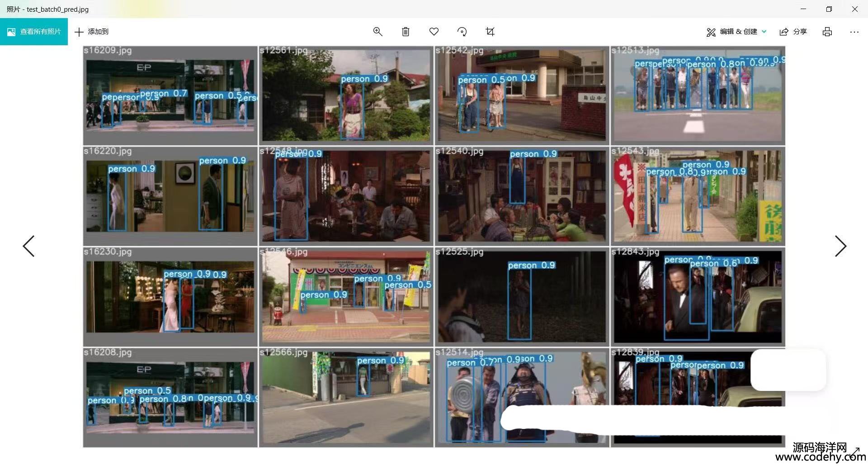Image resolution: width=868 pixels, height=466 pixels.
Task: Click the s16230.jpg filename label
Action: 108,252
